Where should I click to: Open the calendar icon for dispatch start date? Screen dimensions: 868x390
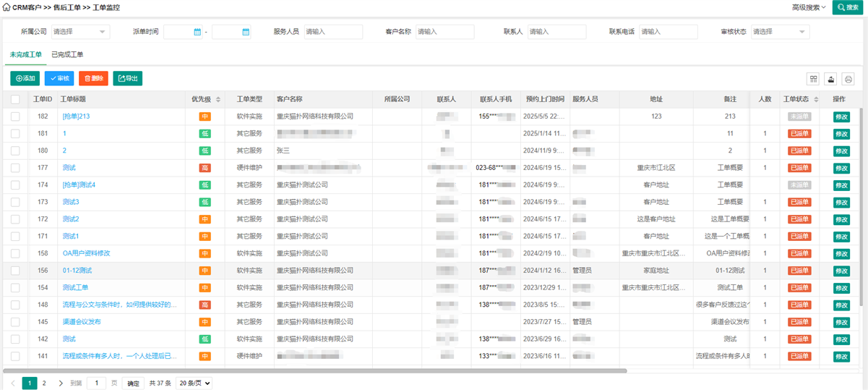click(197, 32)
